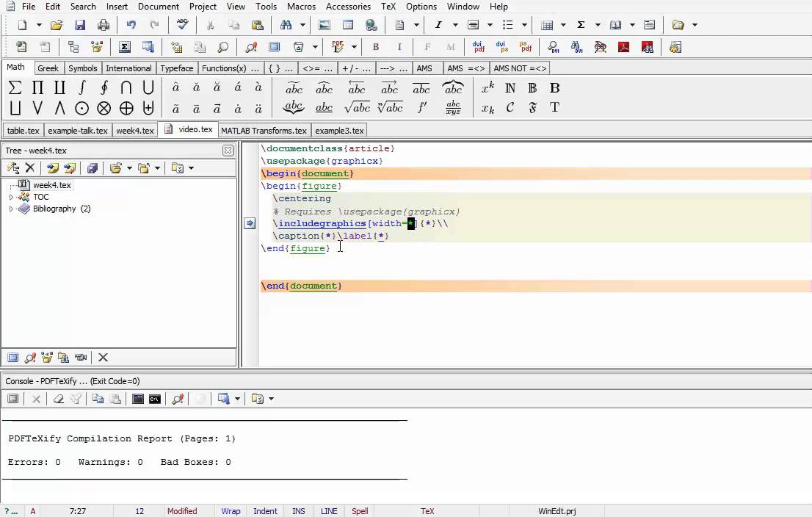The height and width of the screenshot is (517, 812).
Task: Insert the summation symbol
Action: point(15,87)
